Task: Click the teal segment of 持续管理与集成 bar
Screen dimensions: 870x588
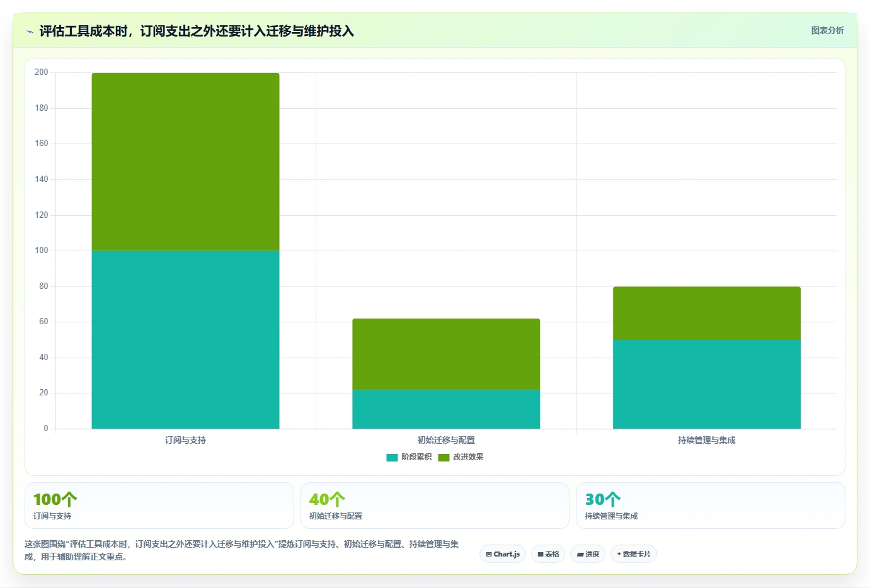Action: tap(707, 385)
